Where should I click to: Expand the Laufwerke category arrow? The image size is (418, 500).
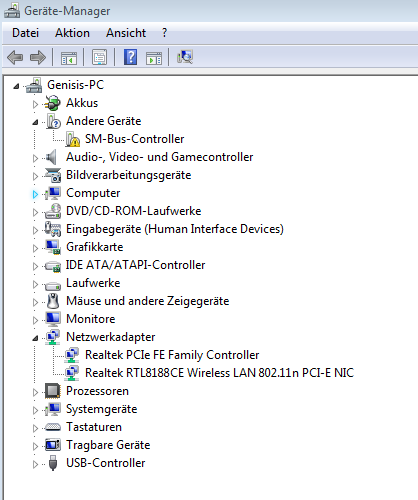[35, 284]
